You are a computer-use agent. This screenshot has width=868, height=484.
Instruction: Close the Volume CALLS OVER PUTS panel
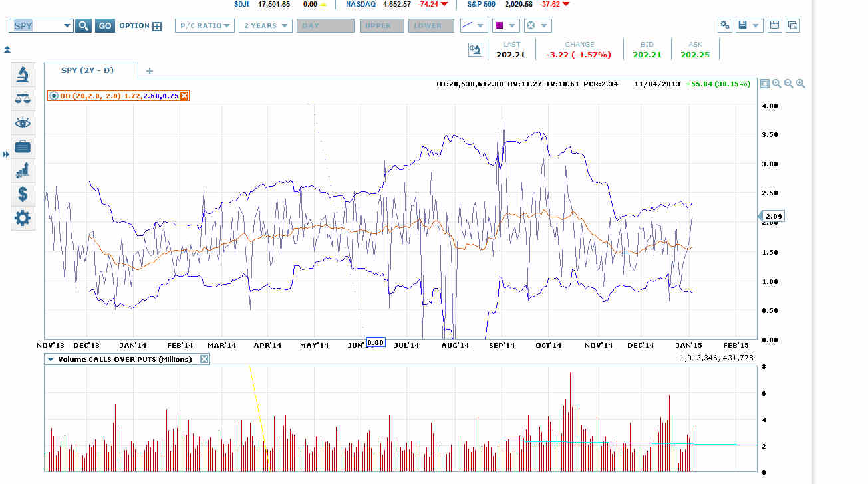(x=204, y=359)
